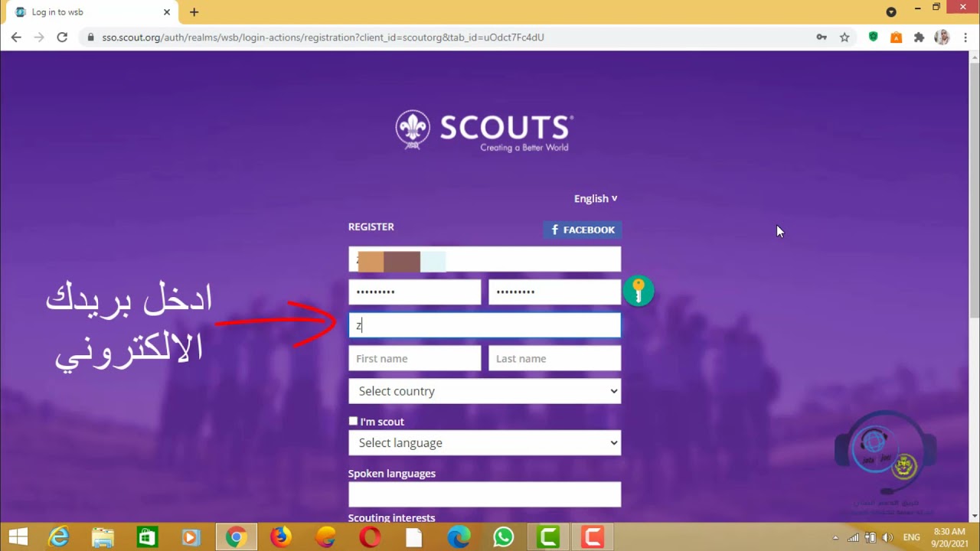Tick the I'm scout checkbox
This screenshot has height=551, width=980.
click(x=353, y=421)
